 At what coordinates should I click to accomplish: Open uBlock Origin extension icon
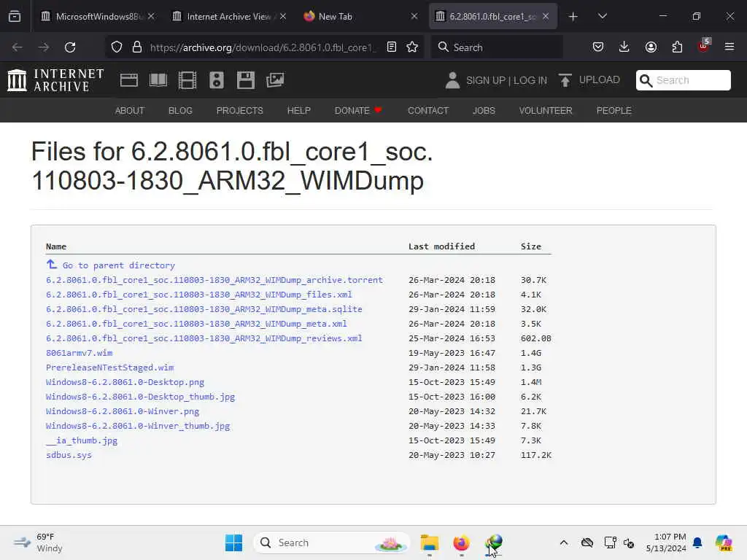pyautogui.click(x=704, y=46)
